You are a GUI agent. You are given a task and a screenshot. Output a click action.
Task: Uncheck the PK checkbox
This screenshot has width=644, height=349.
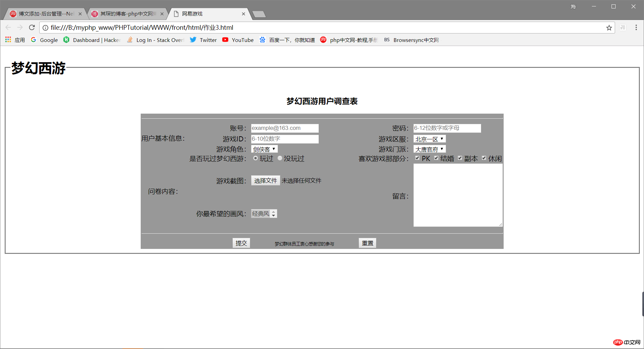click(417, 158)
